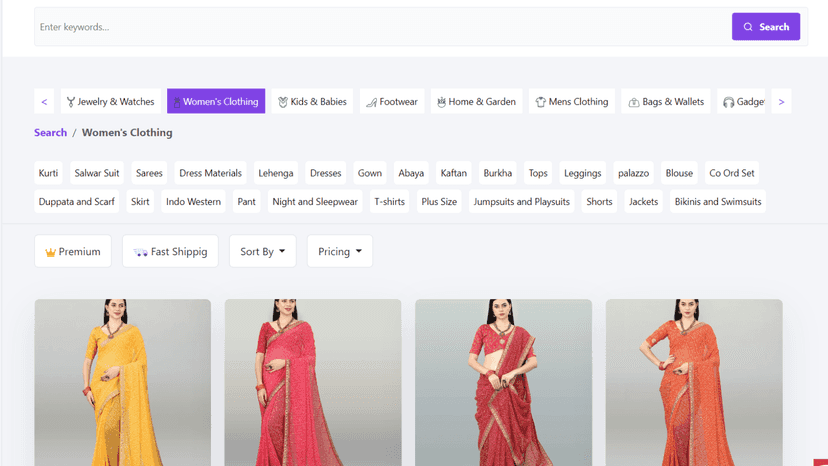
Task: Filter by Plus Size
Action: tap(439, 202)
